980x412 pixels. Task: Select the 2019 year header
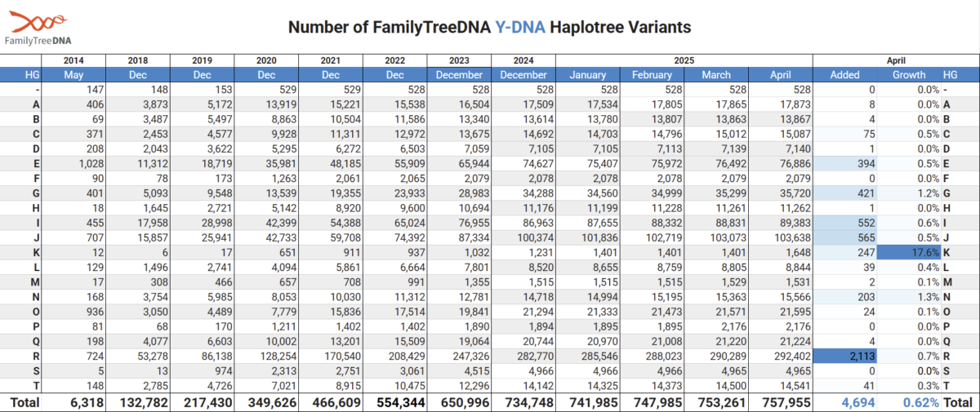[202, 60]
